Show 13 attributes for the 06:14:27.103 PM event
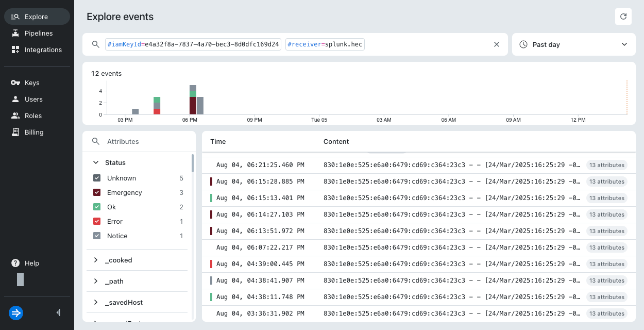Image resolution: width=644 pixels, height=330 pixels. pyautogui.click(x=606, y=214)
